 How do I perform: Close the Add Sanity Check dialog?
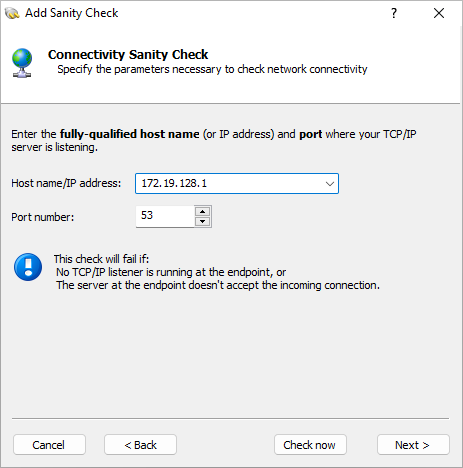point(439,13)
